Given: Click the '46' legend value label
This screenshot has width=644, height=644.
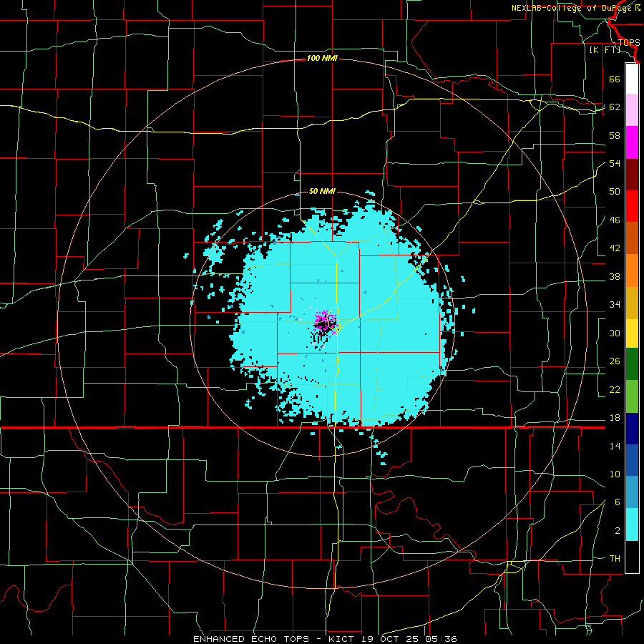Looking at the screenshot, I should (615, 220).
